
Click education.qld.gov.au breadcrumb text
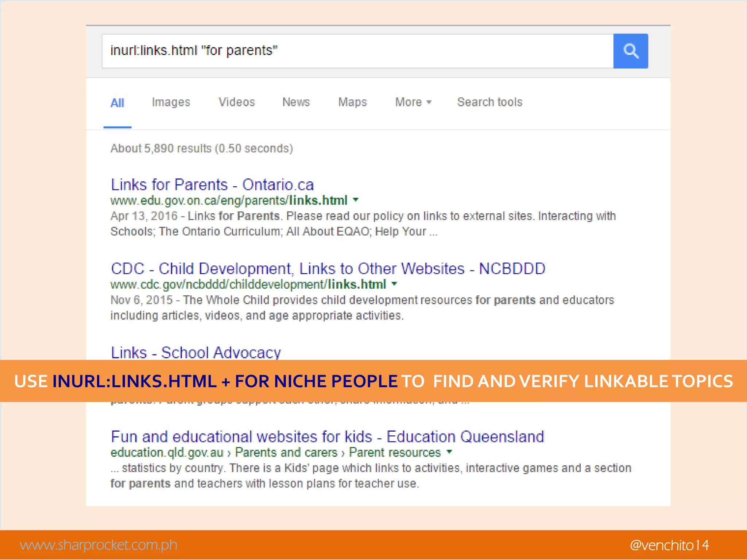167,452
